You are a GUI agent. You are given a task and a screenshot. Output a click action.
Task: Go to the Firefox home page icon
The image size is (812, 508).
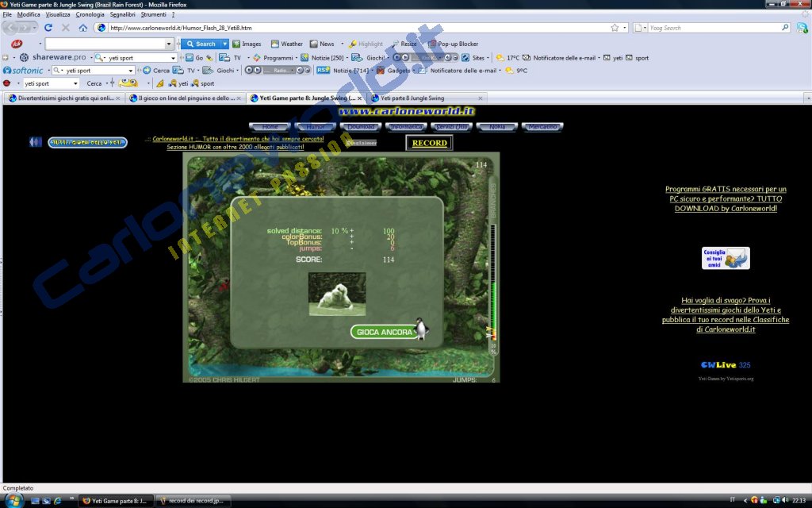pyautogui.click(x=82, y=28)
